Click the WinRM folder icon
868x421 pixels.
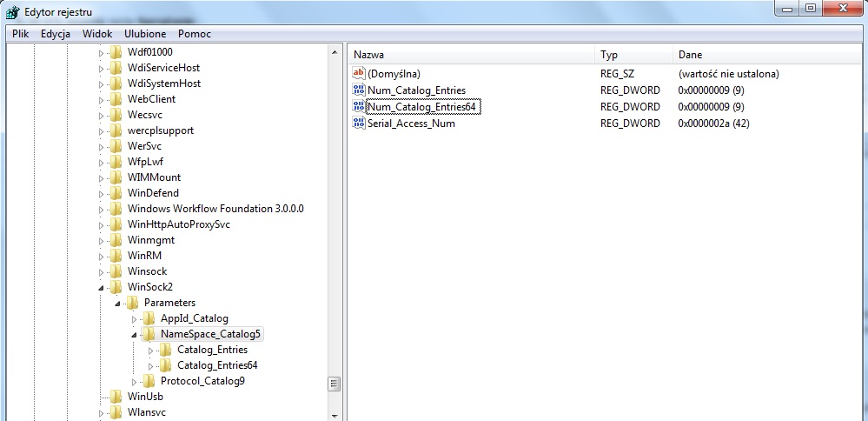tap(116, 256)
